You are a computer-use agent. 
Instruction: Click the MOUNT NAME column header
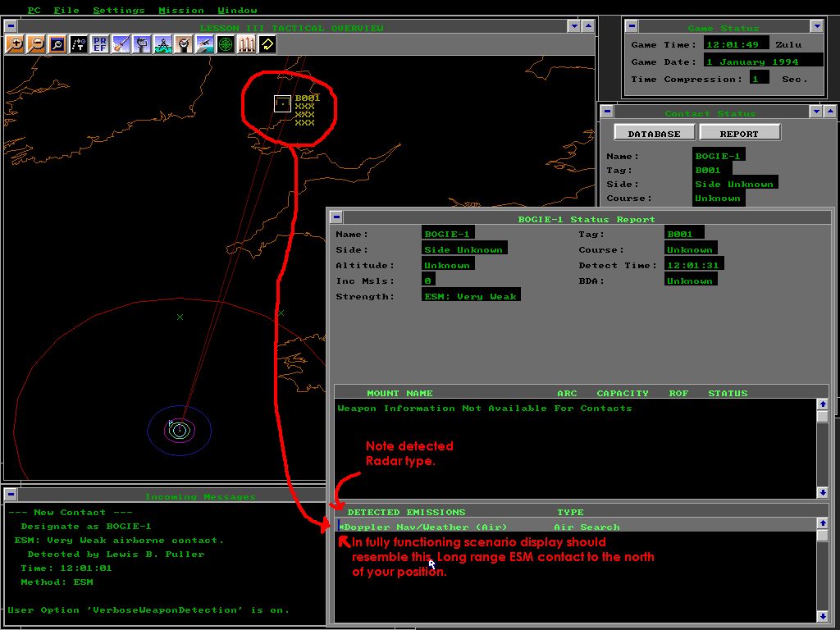click(x=399, y=393)
